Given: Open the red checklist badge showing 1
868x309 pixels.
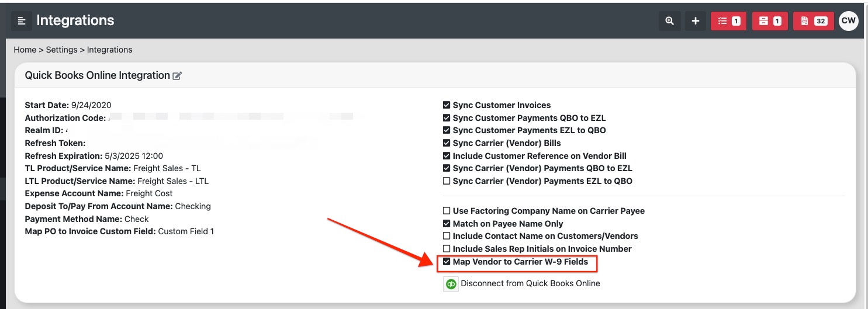Looking at the screenshot, I should [x=728, y=21].
